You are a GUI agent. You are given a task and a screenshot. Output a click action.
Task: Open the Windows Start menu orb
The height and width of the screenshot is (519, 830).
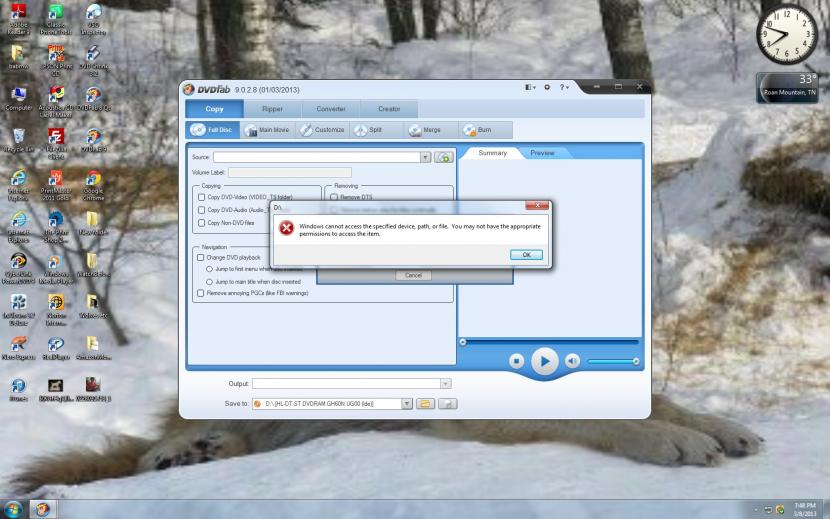pos(12,509)
